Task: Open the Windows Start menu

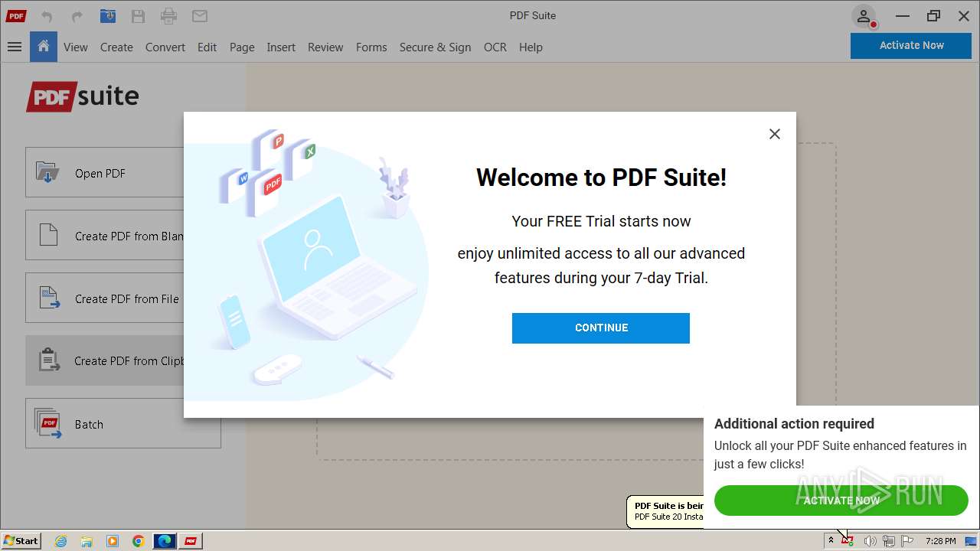Action: (x=21, y=540)
